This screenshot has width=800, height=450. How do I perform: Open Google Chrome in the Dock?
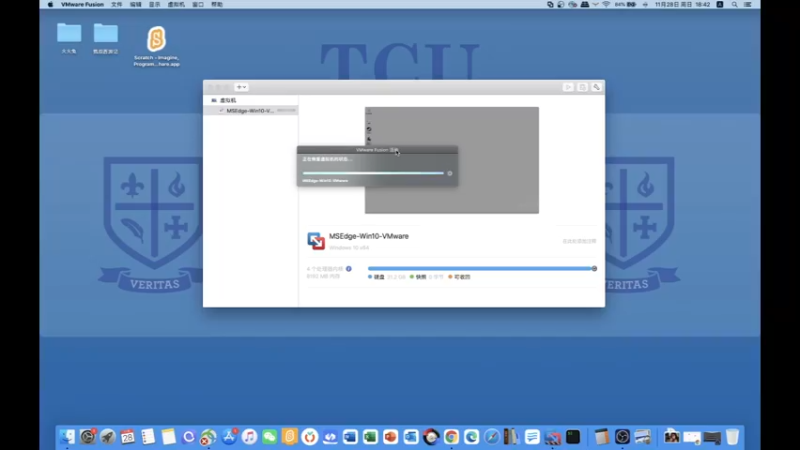(x=451, y=437)
